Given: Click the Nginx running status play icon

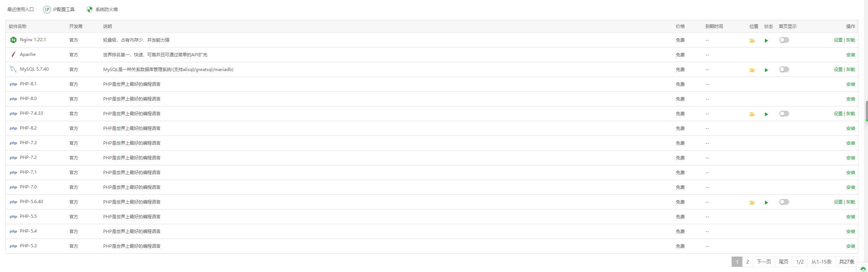Looking at the screenshot, I should (x=766, y=40).
